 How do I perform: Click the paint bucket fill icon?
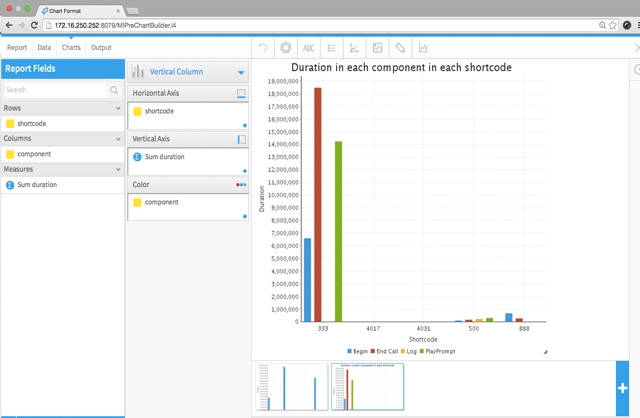tap(400, 47)
